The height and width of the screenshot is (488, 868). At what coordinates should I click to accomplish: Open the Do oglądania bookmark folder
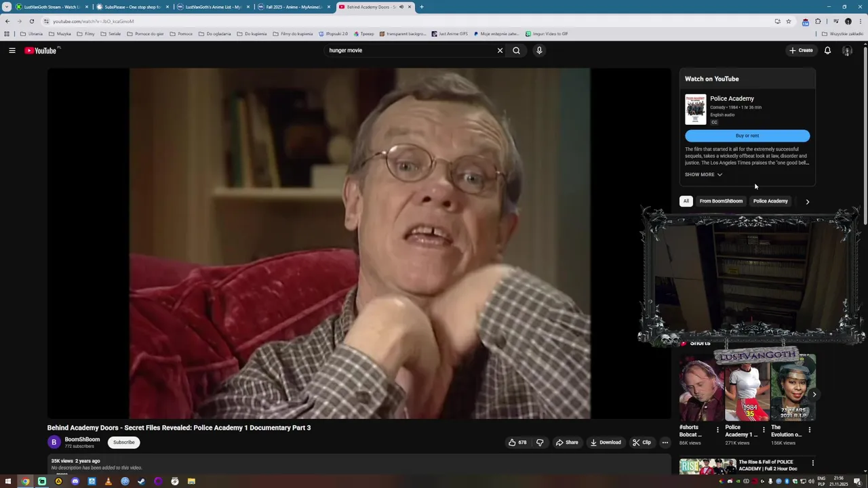tap(214, 33)
